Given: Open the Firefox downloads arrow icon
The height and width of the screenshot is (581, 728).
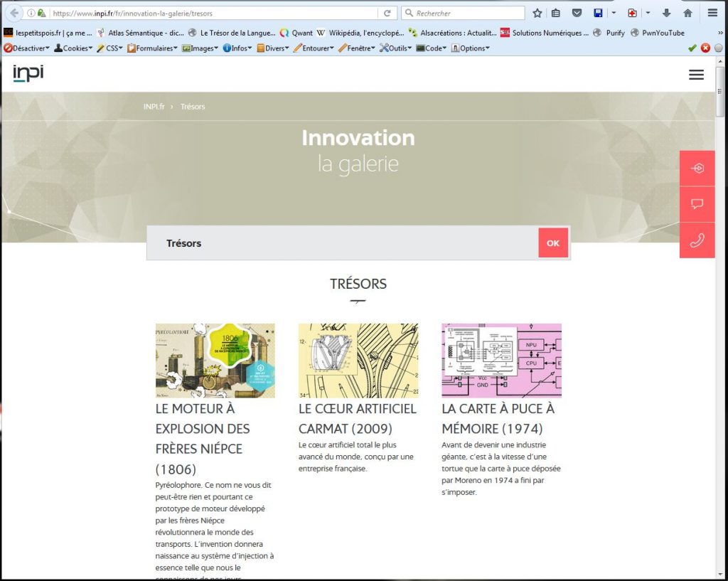Looking at the screenshot, I should point(666,13).
